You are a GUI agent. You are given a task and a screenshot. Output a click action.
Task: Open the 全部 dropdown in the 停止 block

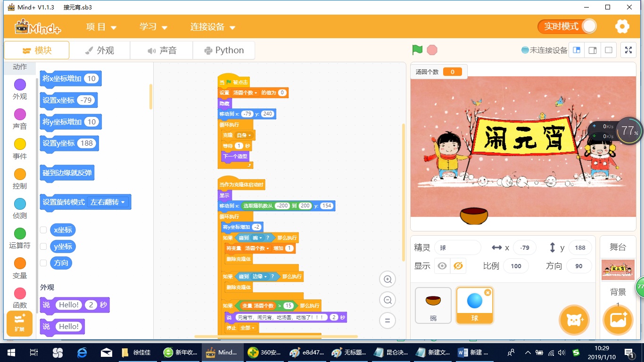click(x=248, y=328)
